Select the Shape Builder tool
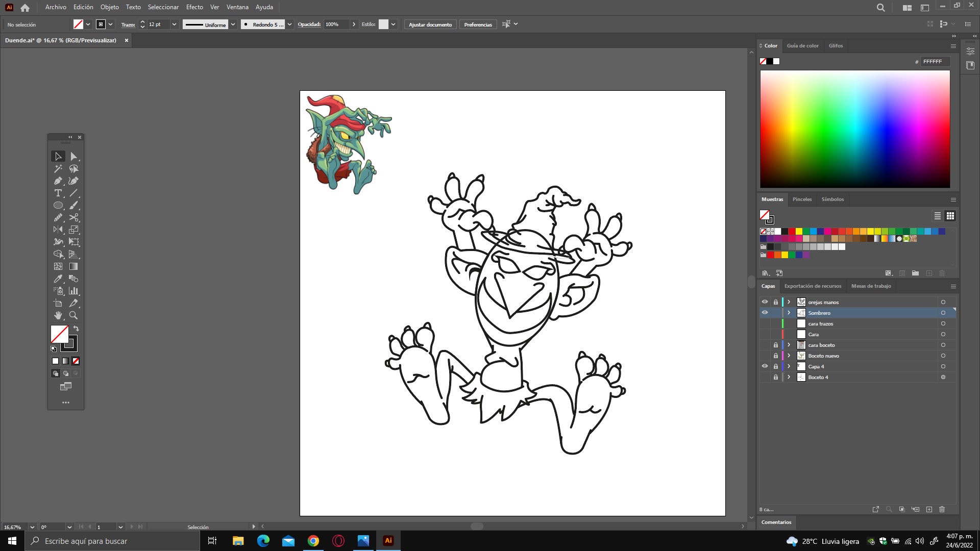Viewport: 980px width, 551px height. 58,255
